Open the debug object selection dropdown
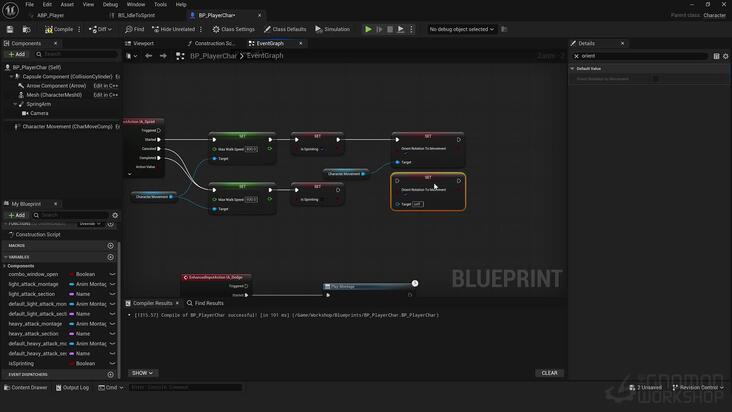The width and height of the screenshot is (732, 412). (x=461, y=29)
